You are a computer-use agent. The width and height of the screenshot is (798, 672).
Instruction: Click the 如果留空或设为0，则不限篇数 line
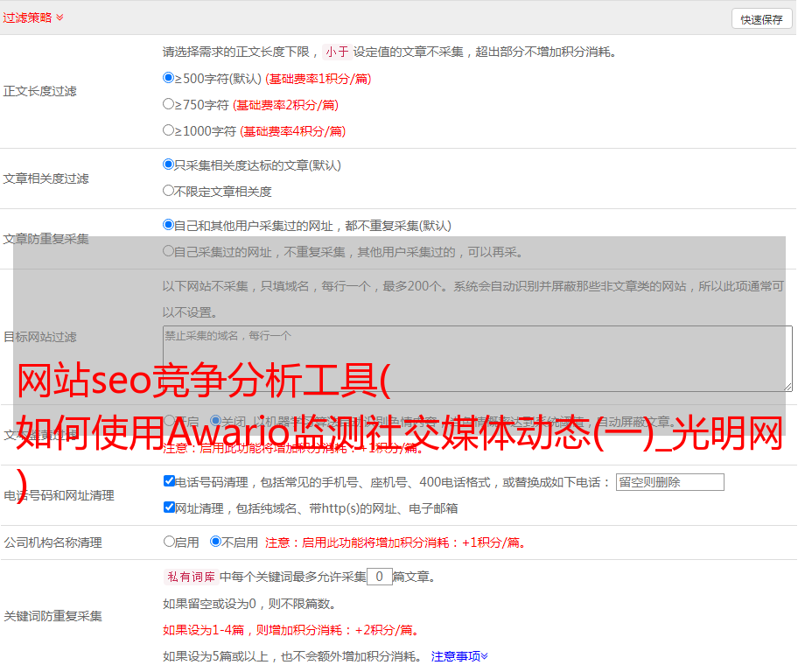click(249, 605)
